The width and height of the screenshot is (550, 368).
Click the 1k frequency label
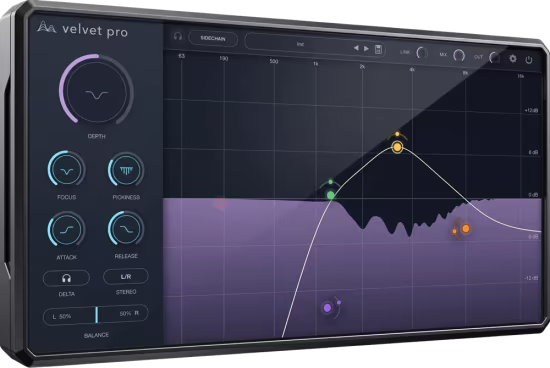pos(316,64)
